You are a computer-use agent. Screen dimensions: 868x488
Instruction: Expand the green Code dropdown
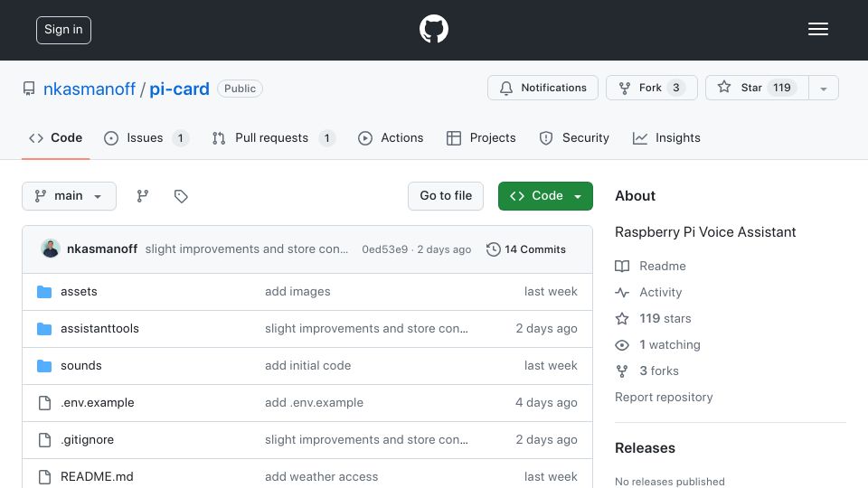pos(545,196)
